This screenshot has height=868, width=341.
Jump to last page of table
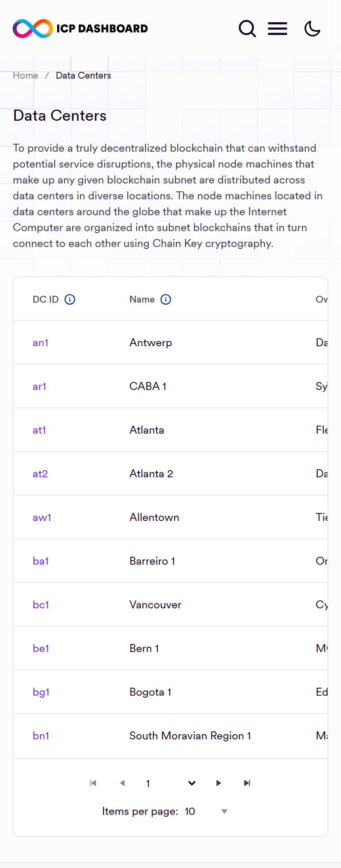247,783
